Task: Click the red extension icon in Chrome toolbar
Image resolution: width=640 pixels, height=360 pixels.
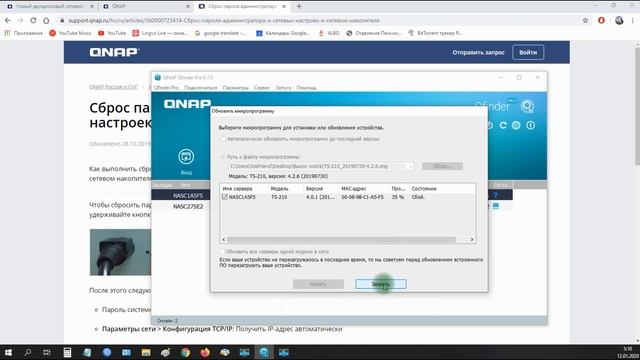Action: tap(601, 20)
